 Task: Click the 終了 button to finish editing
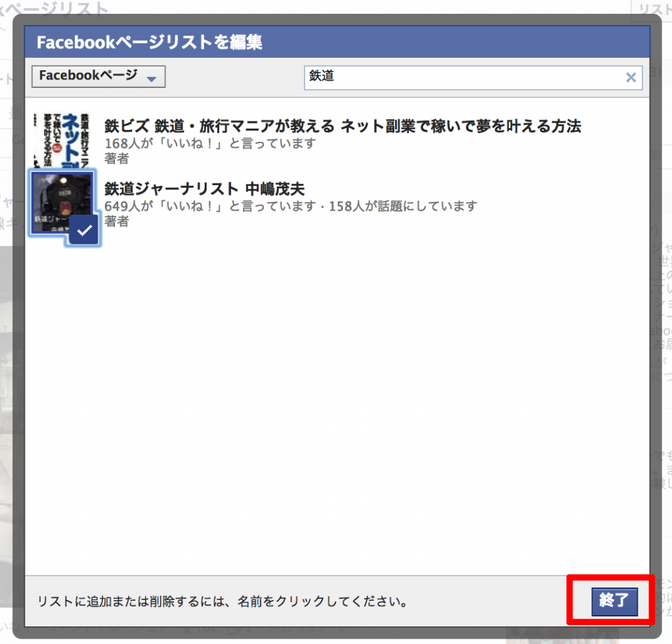coord(614,600)
